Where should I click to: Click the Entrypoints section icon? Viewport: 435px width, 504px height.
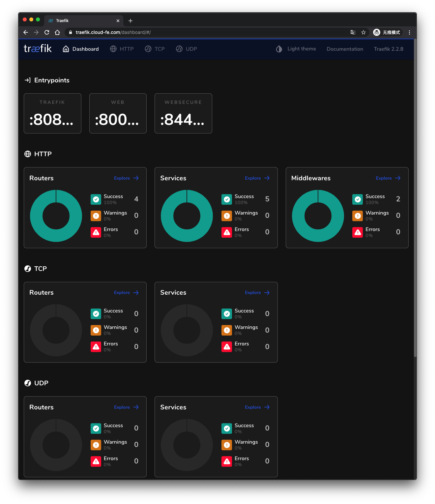click(28, 80)
